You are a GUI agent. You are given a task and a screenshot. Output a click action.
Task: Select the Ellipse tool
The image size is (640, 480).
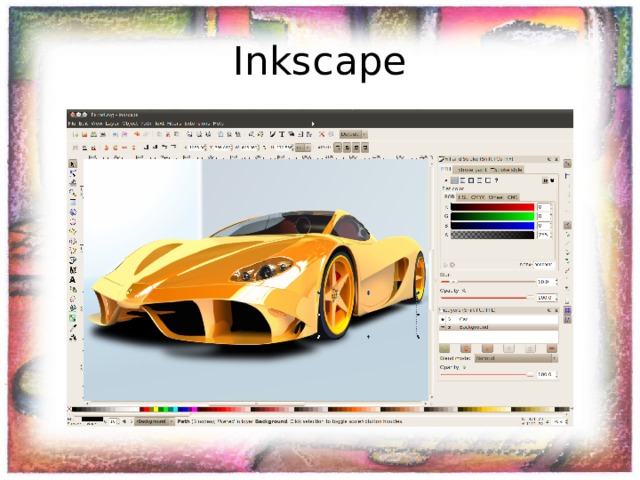coord(73,222)
